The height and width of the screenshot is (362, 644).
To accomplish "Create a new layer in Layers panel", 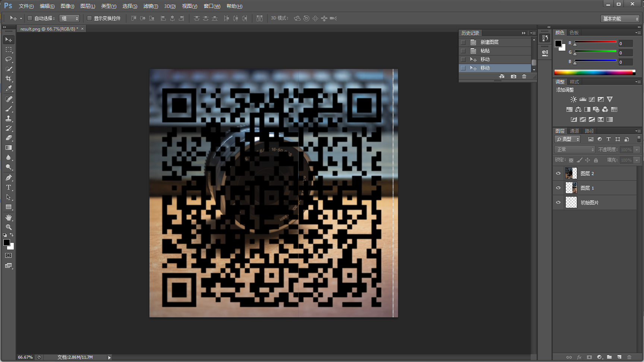I will coord(619,357).
